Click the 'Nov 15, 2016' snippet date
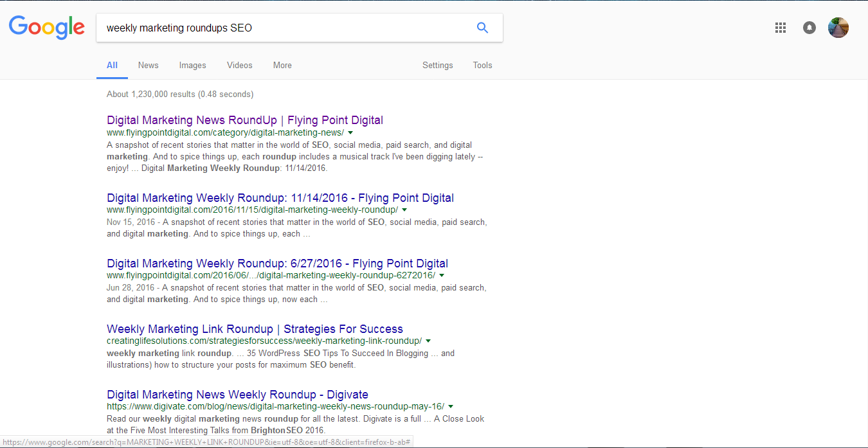 pos(131,222)
